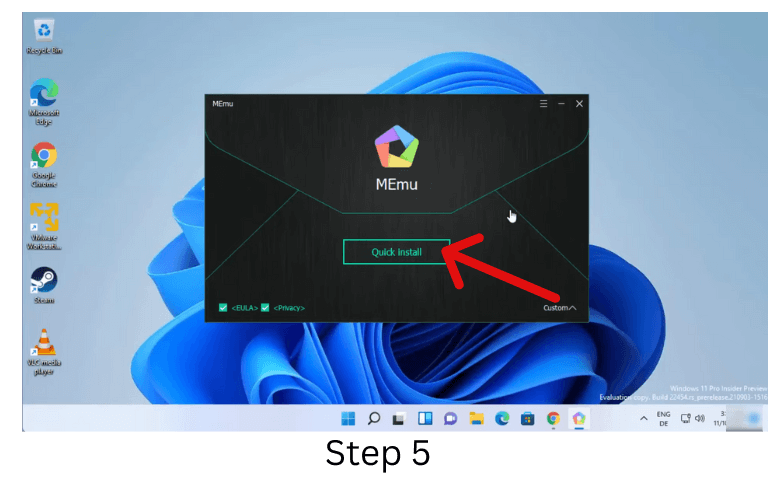This screenshot has width=768, height=480.
Task: Select the MEmu installer taskbar icon
Action: [579, 418]
